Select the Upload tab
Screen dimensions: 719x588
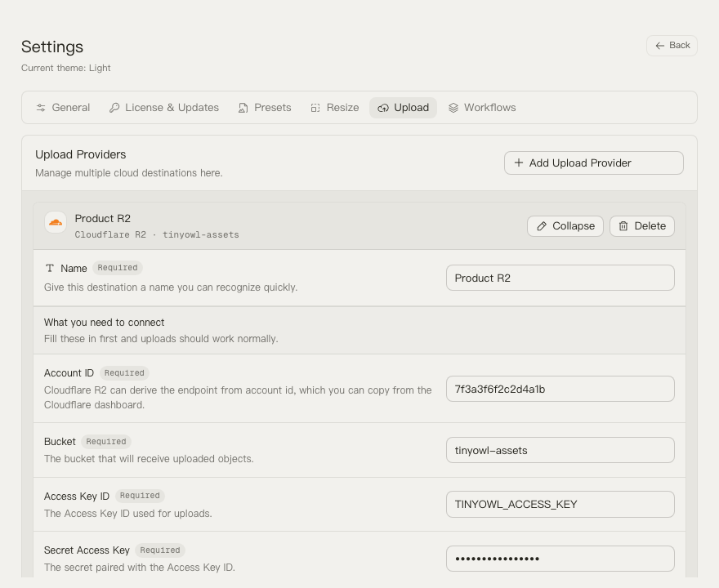tap(403, 108)
